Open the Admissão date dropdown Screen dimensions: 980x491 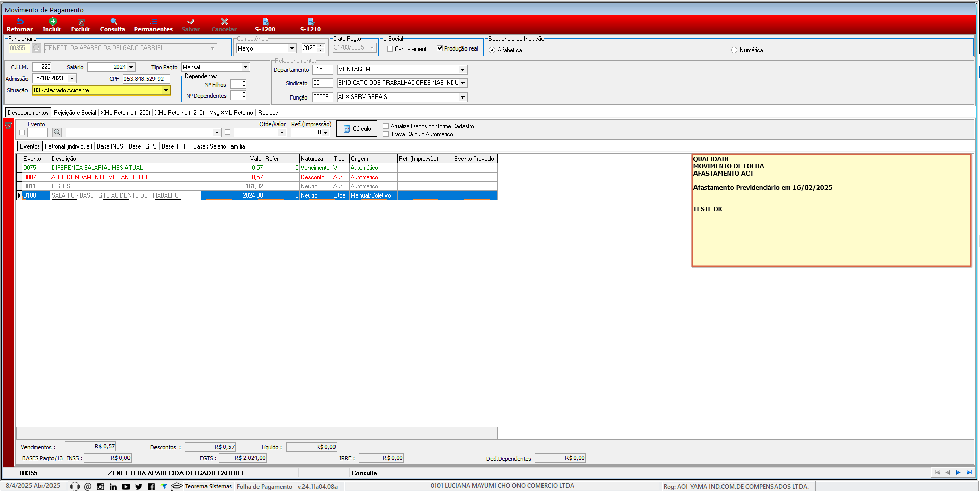tap(72, 79)
